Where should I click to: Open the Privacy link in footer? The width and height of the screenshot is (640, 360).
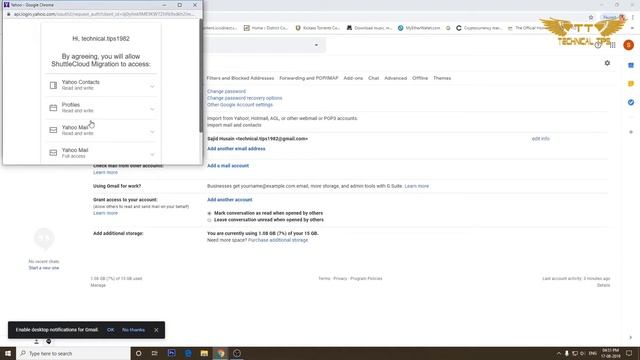(x=340, y=279)
